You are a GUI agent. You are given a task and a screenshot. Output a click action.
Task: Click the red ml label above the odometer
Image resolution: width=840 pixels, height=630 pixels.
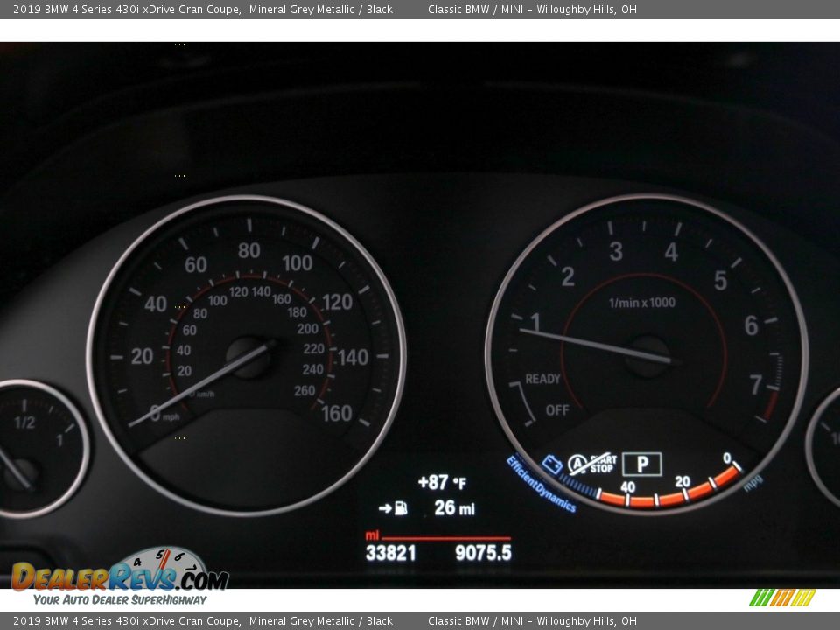point(372,535)
